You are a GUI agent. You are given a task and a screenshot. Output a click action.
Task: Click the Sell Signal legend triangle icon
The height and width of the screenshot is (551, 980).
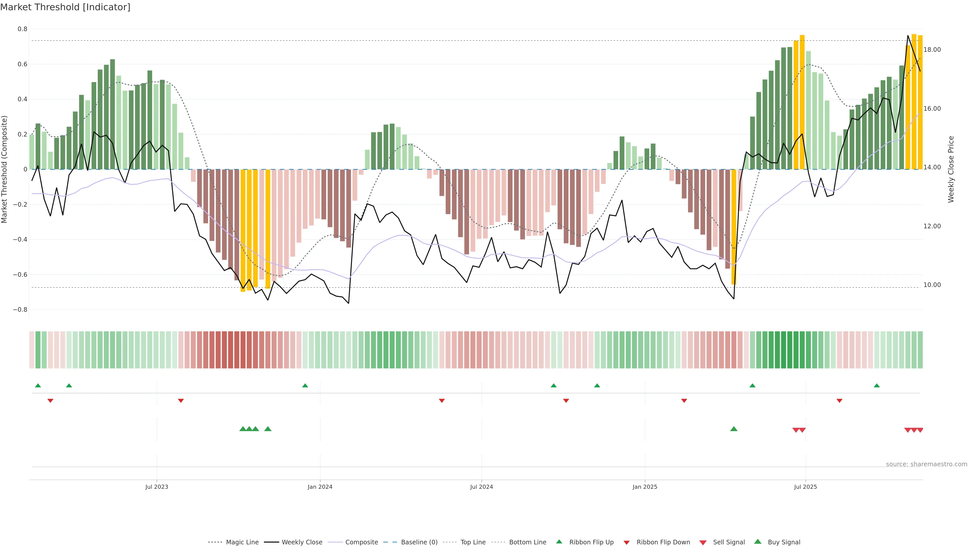click(x=703, y=543)
